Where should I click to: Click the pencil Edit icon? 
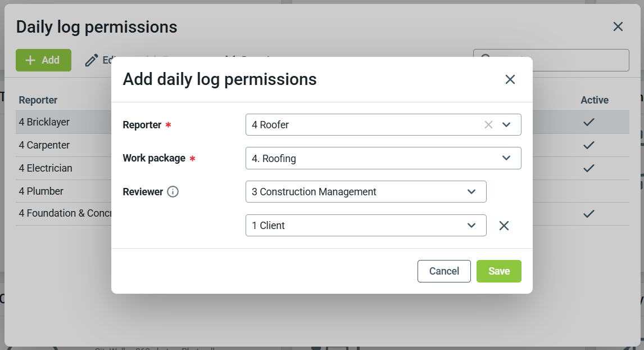(x=92, y=60)
